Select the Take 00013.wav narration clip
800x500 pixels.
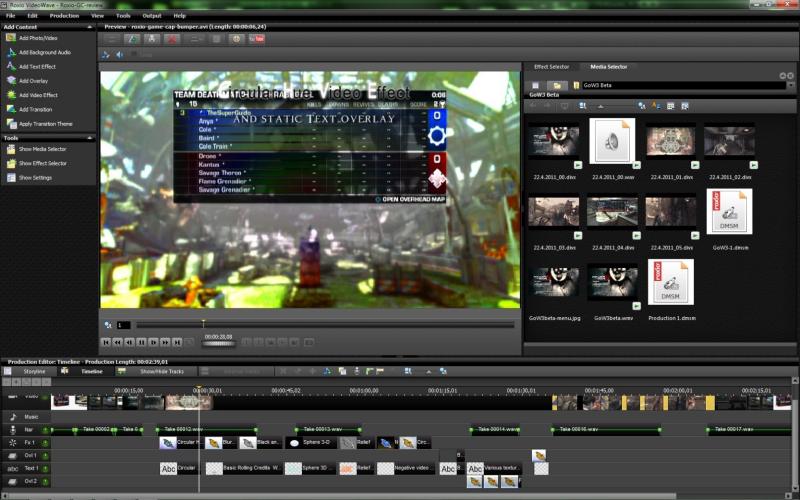329,430
